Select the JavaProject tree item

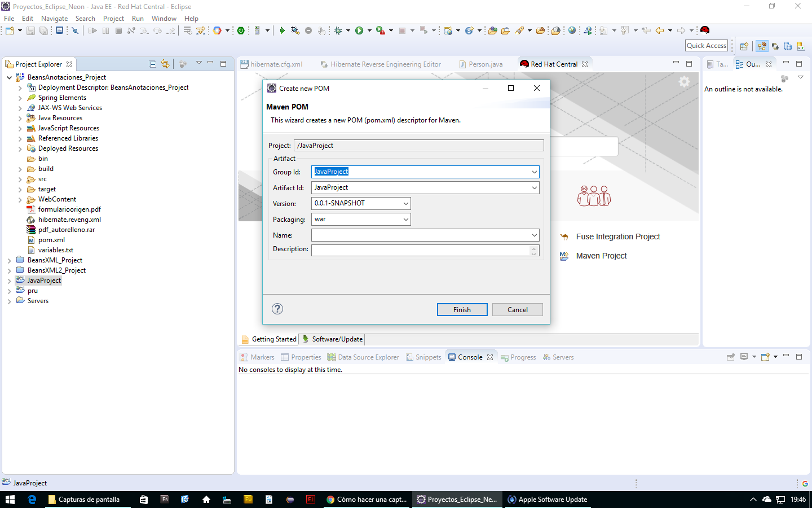point(44,281)
